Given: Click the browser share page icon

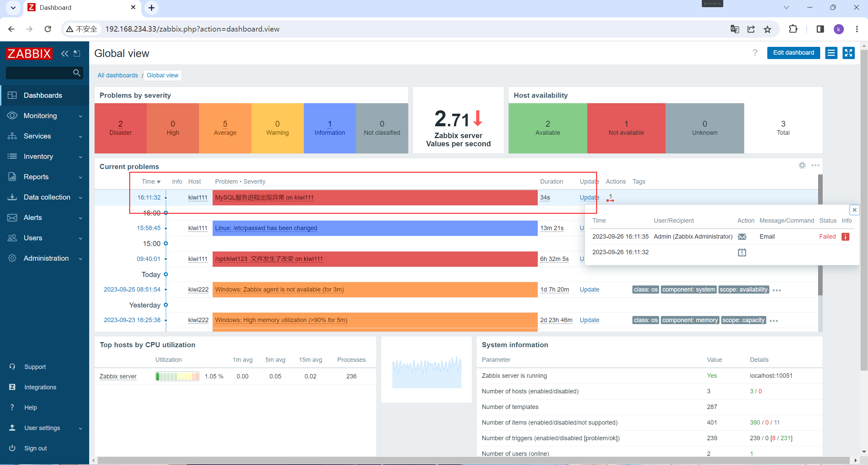Looking at the screenshot, I should coord(751,29).
